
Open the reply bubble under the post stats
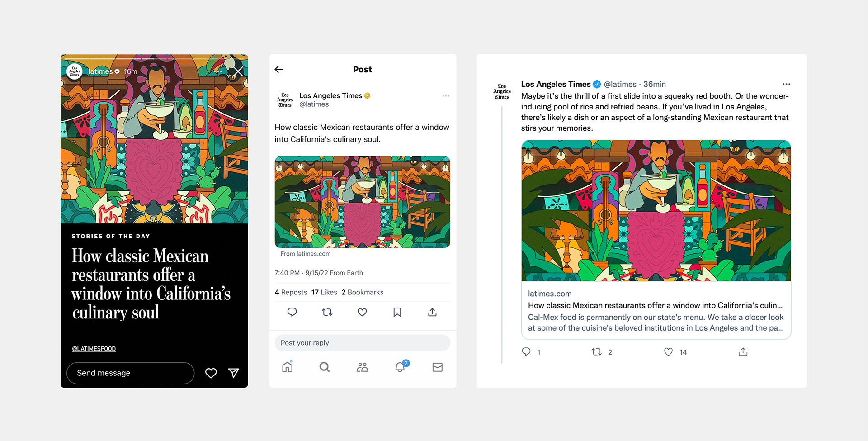[292, 312]
